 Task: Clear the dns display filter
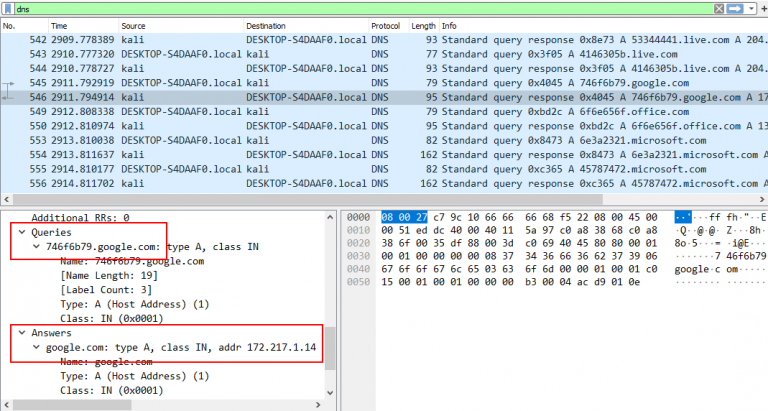pyautogui.click(x=718, y=8)
